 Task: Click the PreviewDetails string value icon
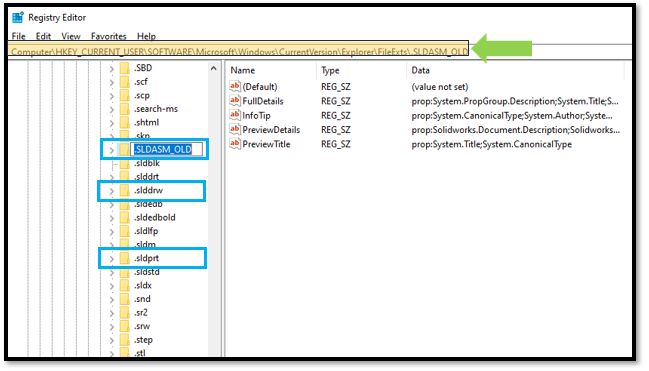pos(235,129)
